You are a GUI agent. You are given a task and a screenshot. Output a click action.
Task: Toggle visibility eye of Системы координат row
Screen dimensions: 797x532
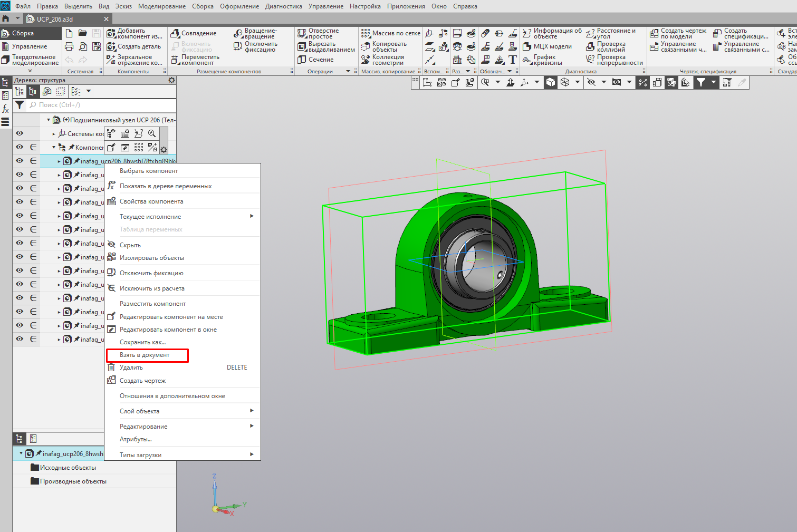coord(20,133)
